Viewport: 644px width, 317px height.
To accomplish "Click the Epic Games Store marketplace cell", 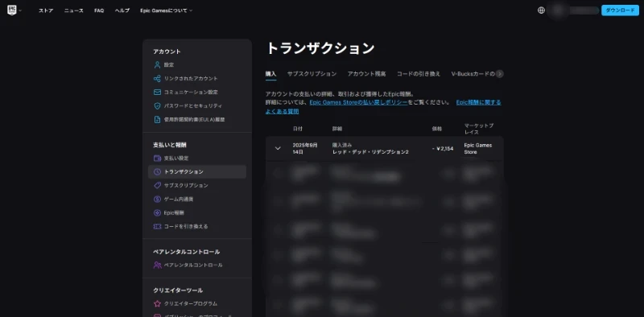I will click(477, 148).
